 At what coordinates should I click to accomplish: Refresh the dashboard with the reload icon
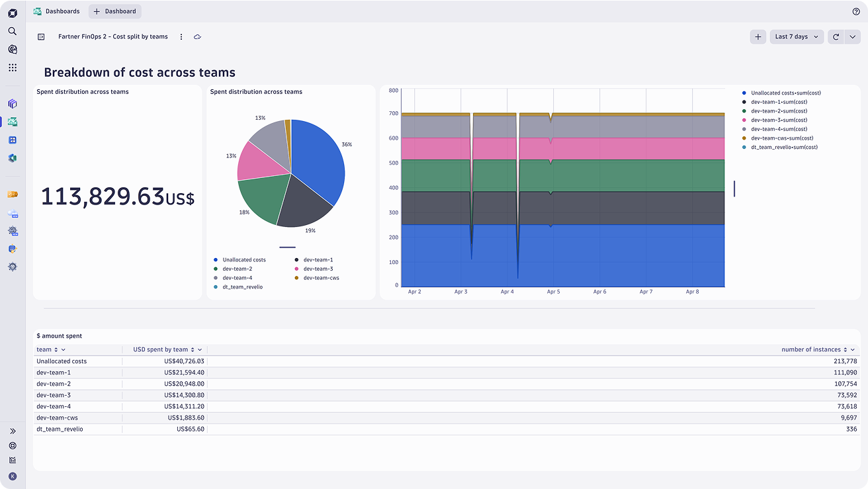coord(836,37)
